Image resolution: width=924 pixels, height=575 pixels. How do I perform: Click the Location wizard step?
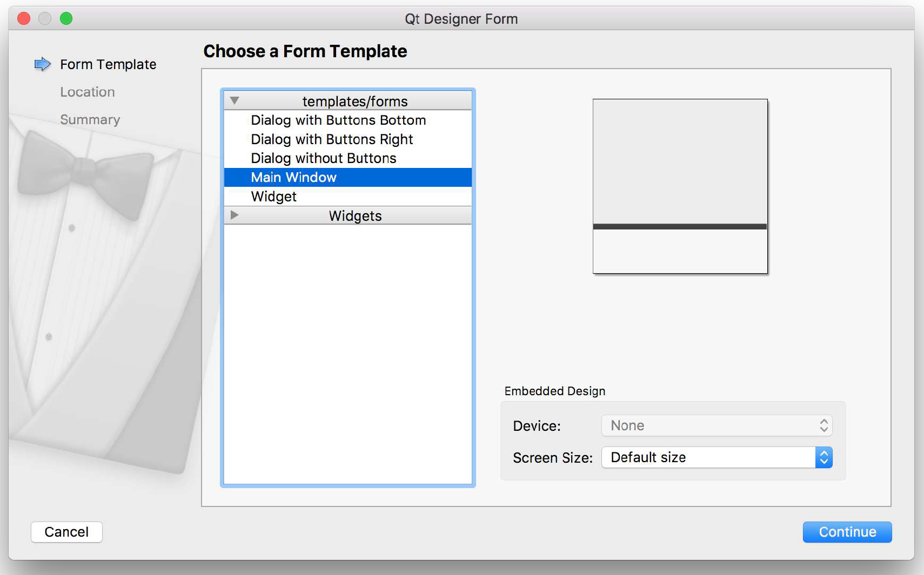[x=88, y=92]
